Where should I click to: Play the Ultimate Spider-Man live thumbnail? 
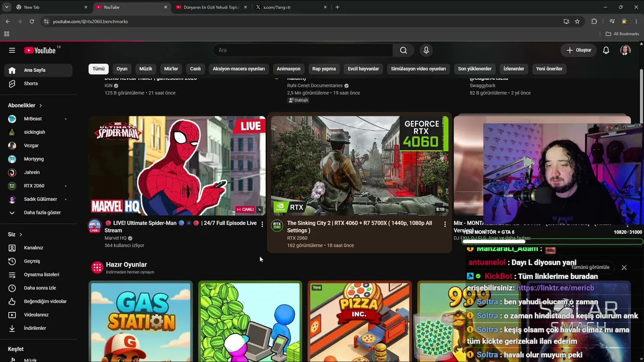click(177, 166)
